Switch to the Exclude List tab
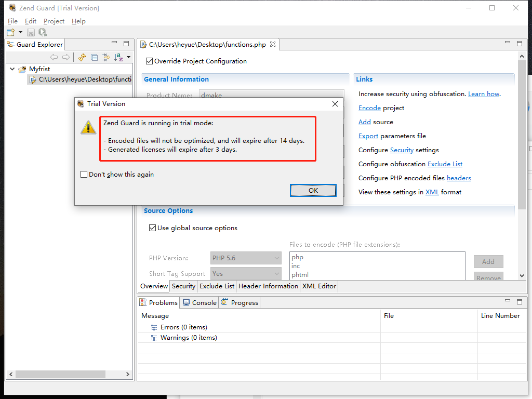532x399 pixels. (x=217, y=286)
